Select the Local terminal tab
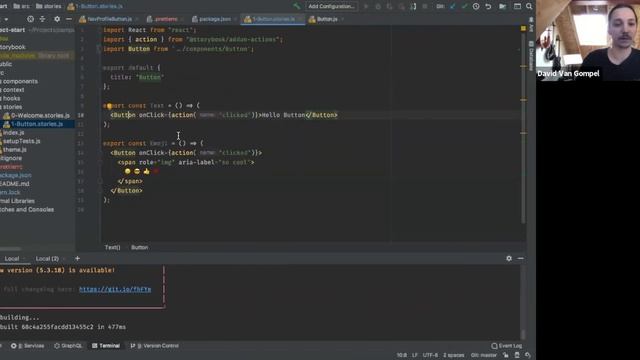640x360 pixels. pos(12,259)
